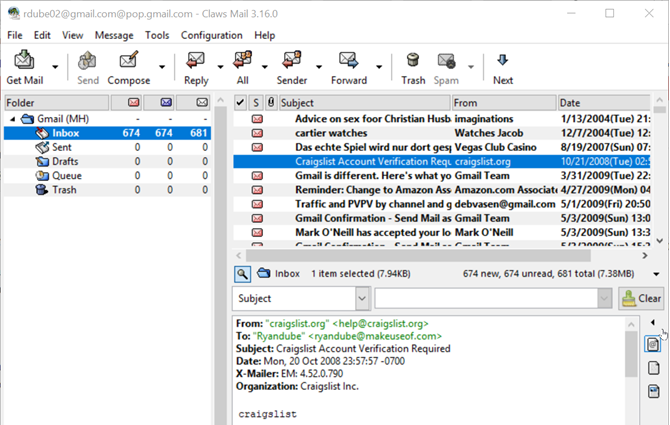
Task: Click the Spam toolbar icon
Action: click(x=446, y=61)
